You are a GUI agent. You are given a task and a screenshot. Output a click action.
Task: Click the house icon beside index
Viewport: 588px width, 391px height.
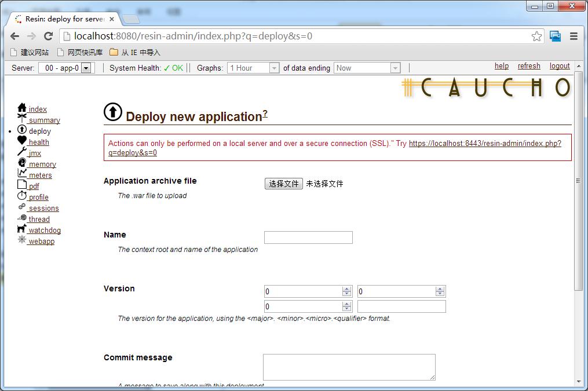(22, 108)
